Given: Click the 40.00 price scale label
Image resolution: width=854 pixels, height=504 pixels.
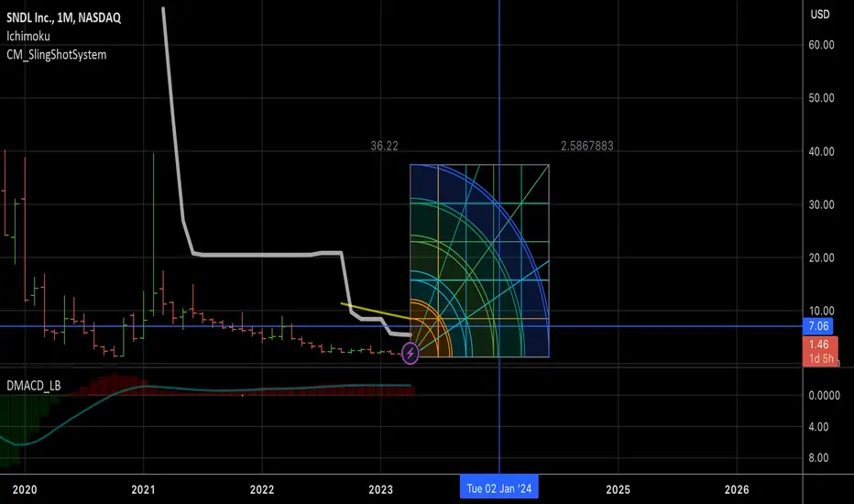Looking at the screenshot, I should pyautogui.click(x=821, y=151).
